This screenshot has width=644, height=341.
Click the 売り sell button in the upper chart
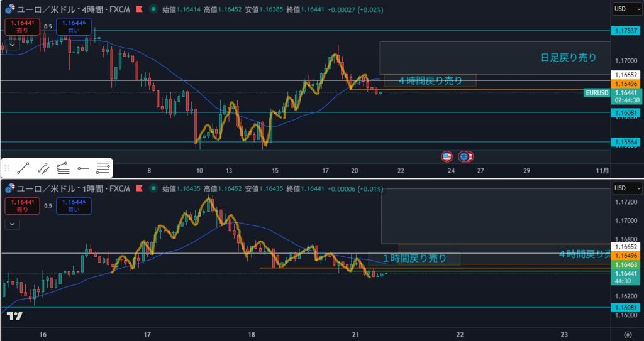(x=21, y=27)
